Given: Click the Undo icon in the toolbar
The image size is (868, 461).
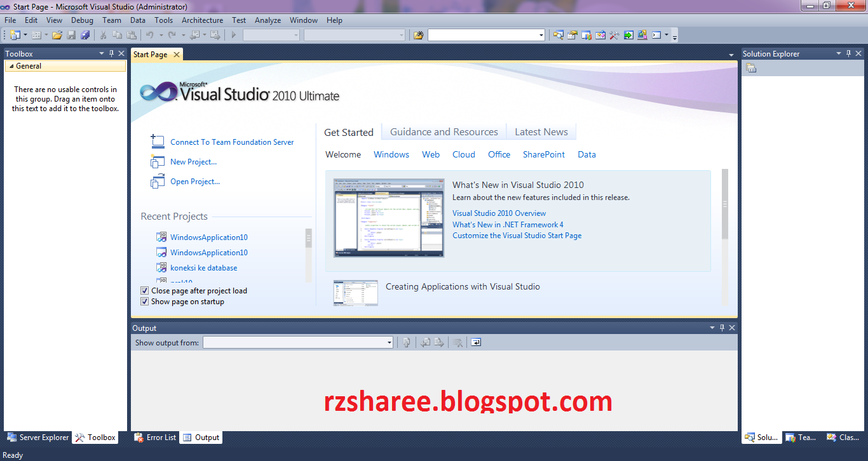Looking at the screenshot, I should point(151,35).
